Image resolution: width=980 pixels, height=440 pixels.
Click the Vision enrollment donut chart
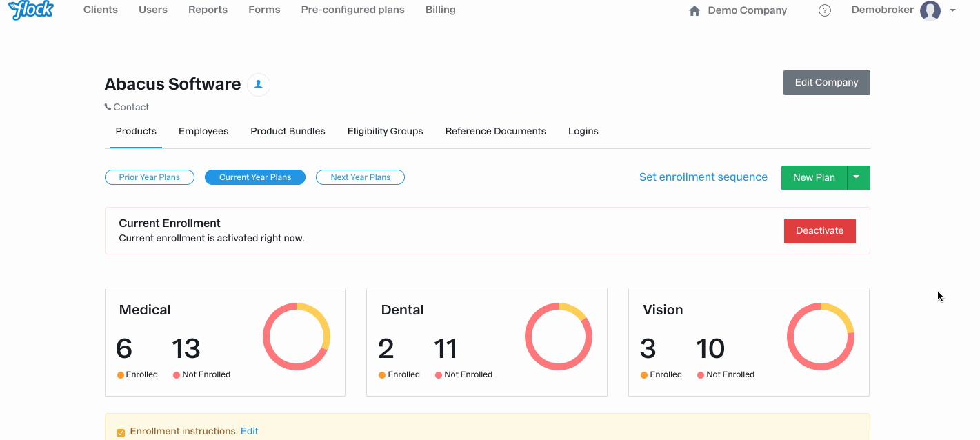click(x=821, y=337)
